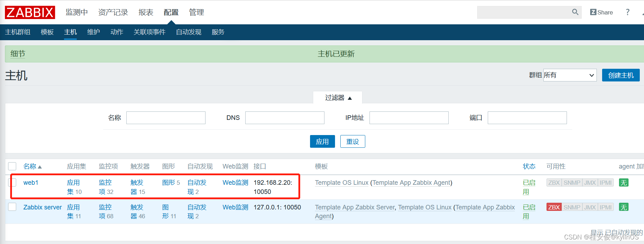Viewport: 644px width, 244px height.
Task: Open the web1 host link
Action: (31, 183)
